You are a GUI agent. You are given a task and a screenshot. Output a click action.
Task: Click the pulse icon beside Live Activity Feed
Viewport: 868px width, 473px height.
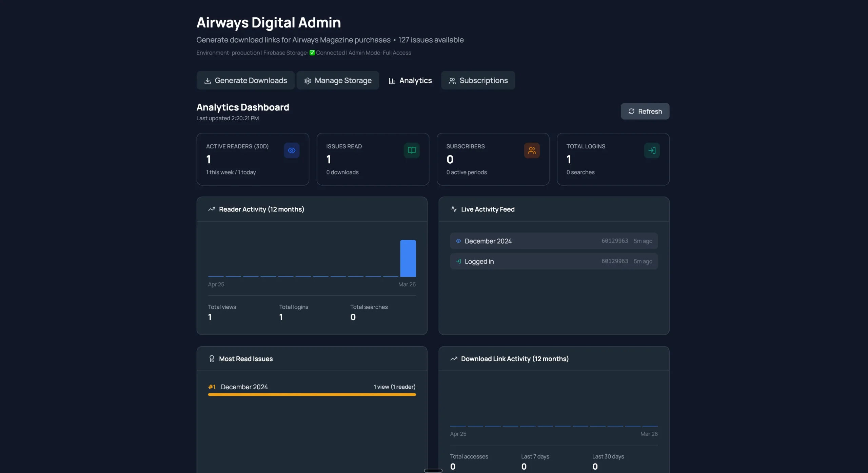coord(454,209)
